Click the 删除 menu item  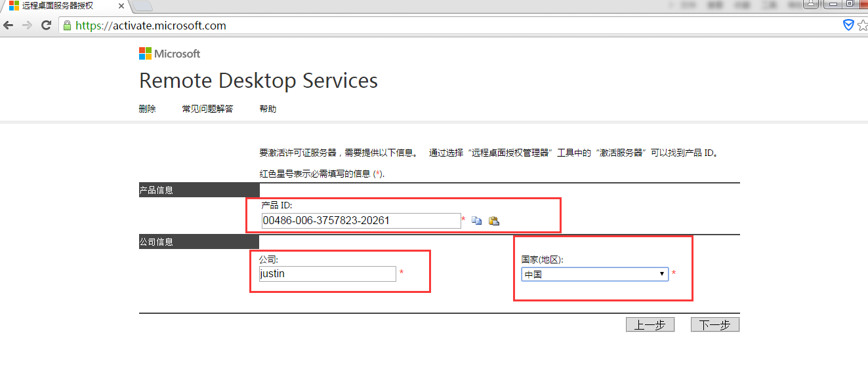[x=148, y=109]
